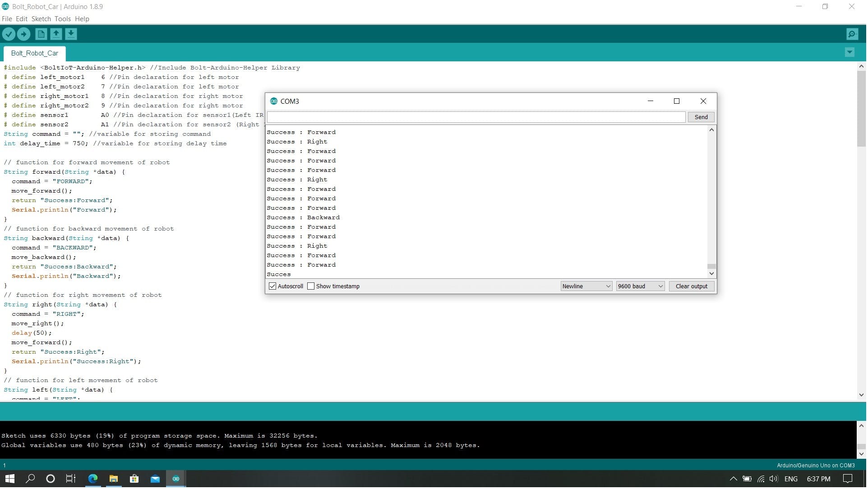The height and width of the screenshot is (489, 868).
Task: Show hidden system tray icons chevron
Action: click(x=733, y=479)
